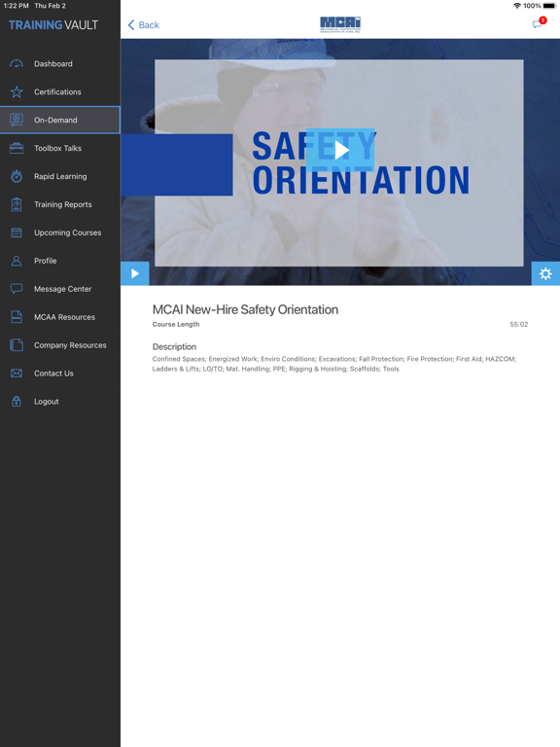
Task: Click the description text starting Confined Spaces
Action: tap(334, 364)
